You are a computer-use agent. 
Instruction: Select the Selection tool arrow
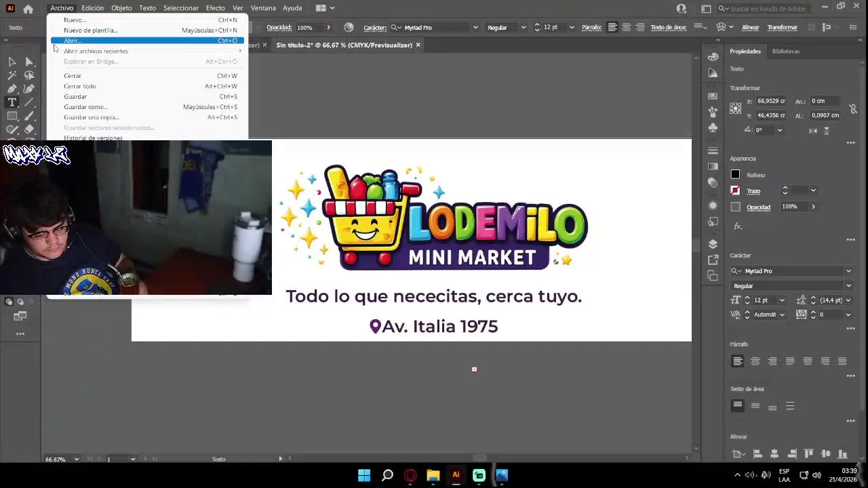12,62
